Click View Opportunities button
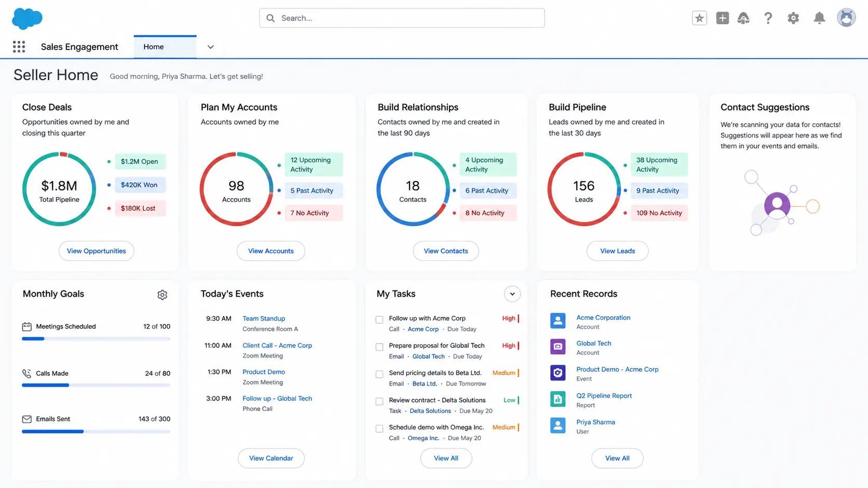868x488 pixels. point(97,251)
